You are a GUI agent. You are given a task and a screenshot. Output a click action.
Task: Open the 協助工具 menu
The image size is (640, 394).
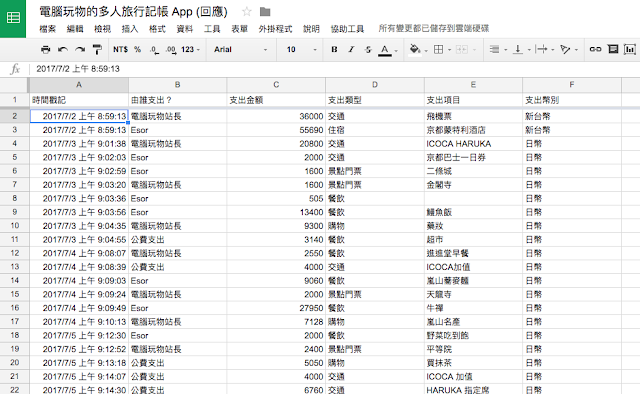click(347, 29)
